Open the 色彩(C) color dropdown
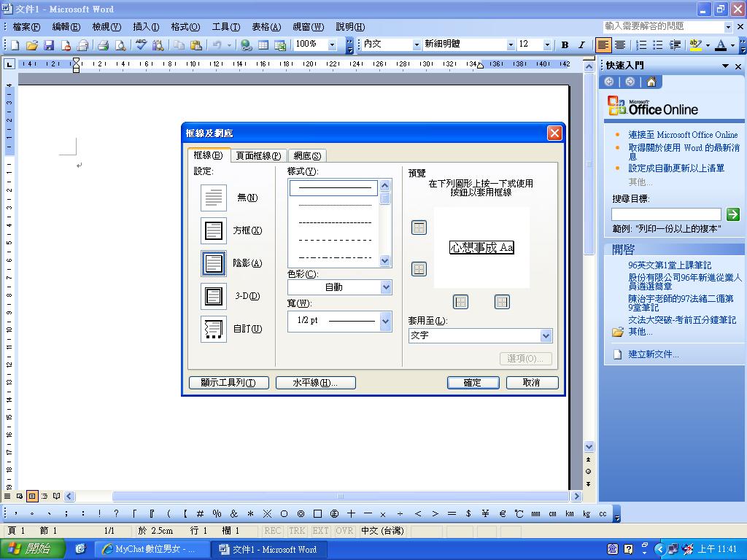The image size is (747, 560). 386,287
